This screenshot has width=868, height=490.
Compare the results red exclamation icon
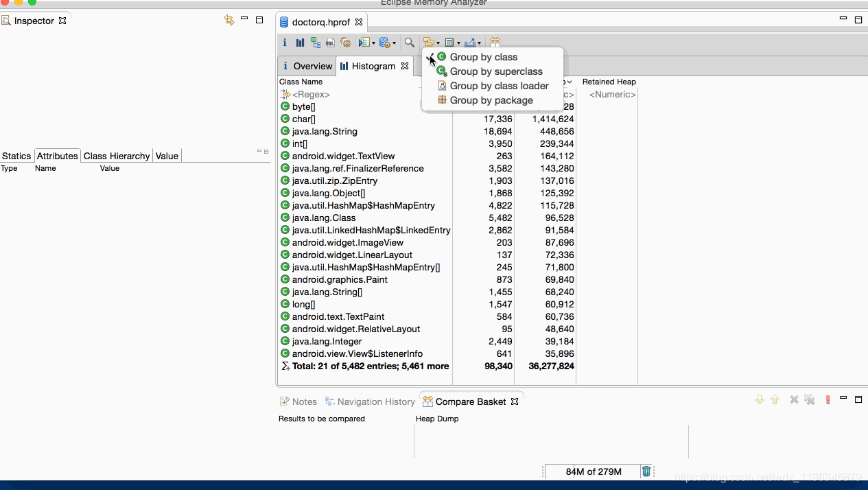(x=828, y=399)
